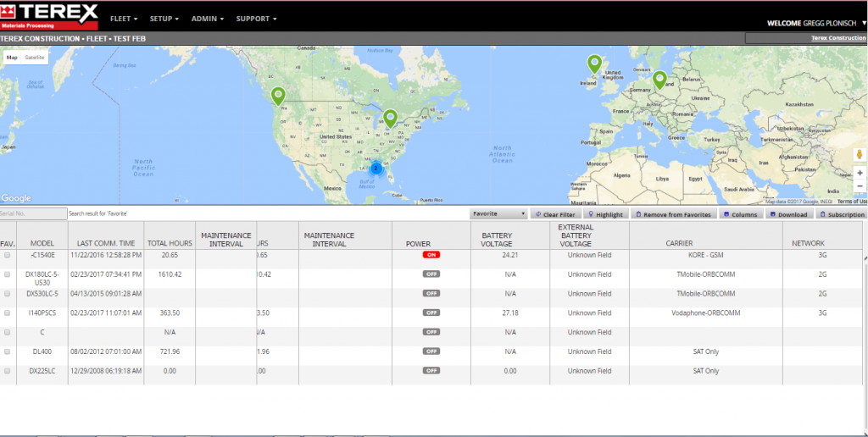This screenshot has width=868, height=437.
Task: Click the red ON power indicator
Action: [431, 255]
